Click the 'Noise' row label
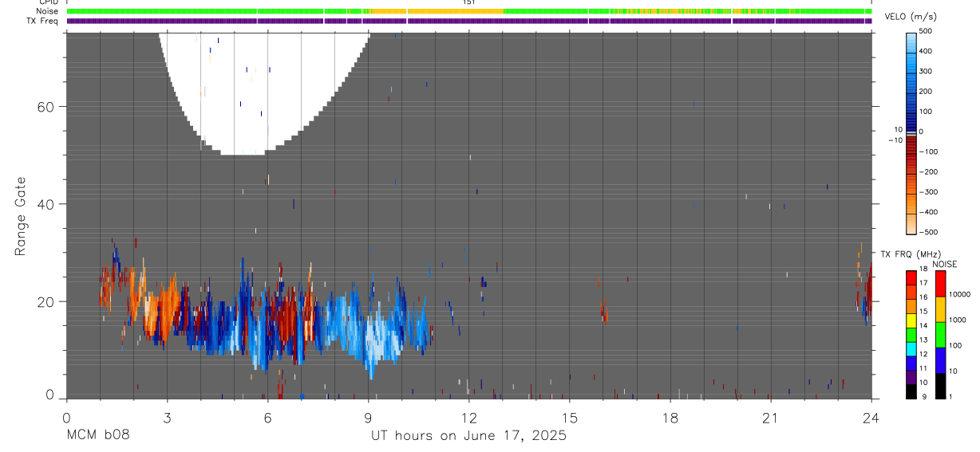This screenshot has width=980, height=452. (x=46, y=11)
